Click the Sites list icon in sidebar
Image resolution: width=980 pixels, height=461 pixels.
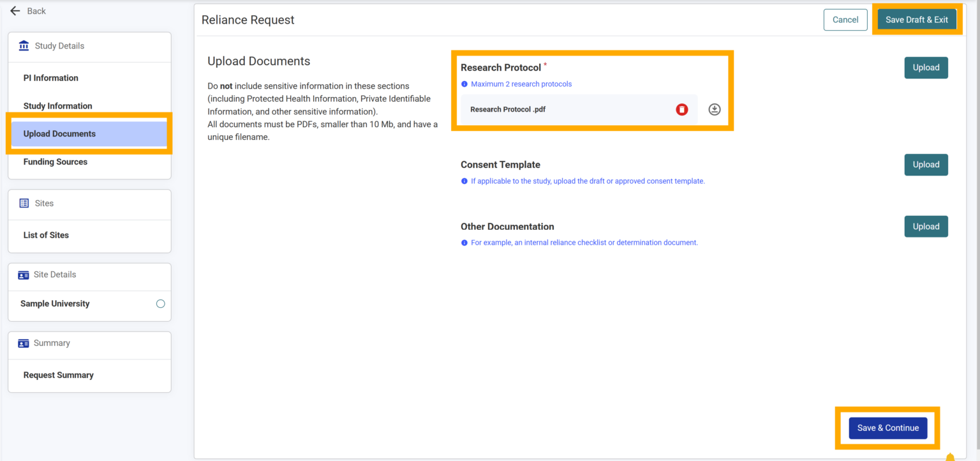tap(24, 203)
